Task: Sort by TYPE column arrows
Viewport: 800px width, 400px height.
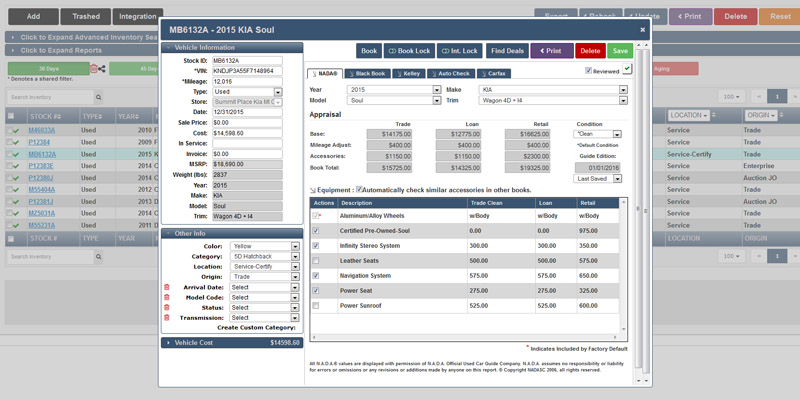Action: point(101,117)
